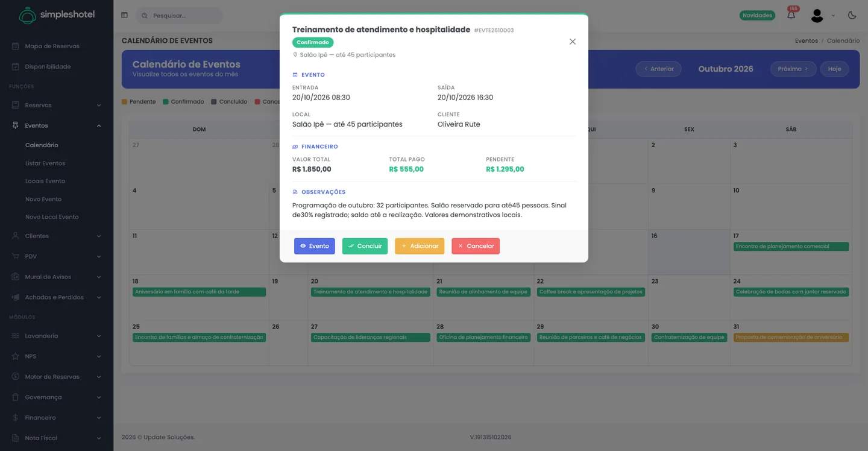This screenshot has width=868, height=451.
Task: Go to the Próximo month
Action: pos(793,69)
